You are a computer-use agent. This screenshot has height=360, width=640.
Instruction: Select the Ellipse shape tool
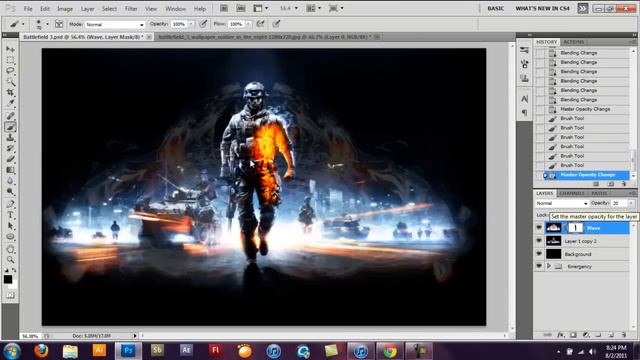click(x=10, y=236)
